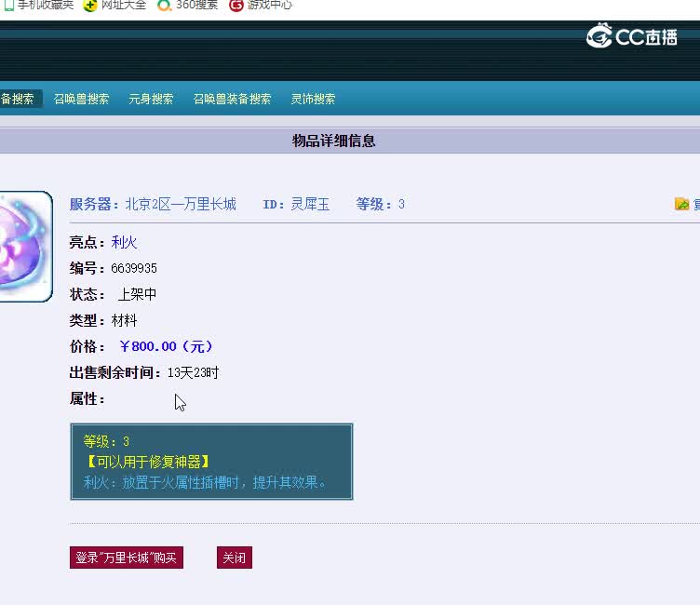Click the 登录"万里长城"购买 button

tap(127, 558)
